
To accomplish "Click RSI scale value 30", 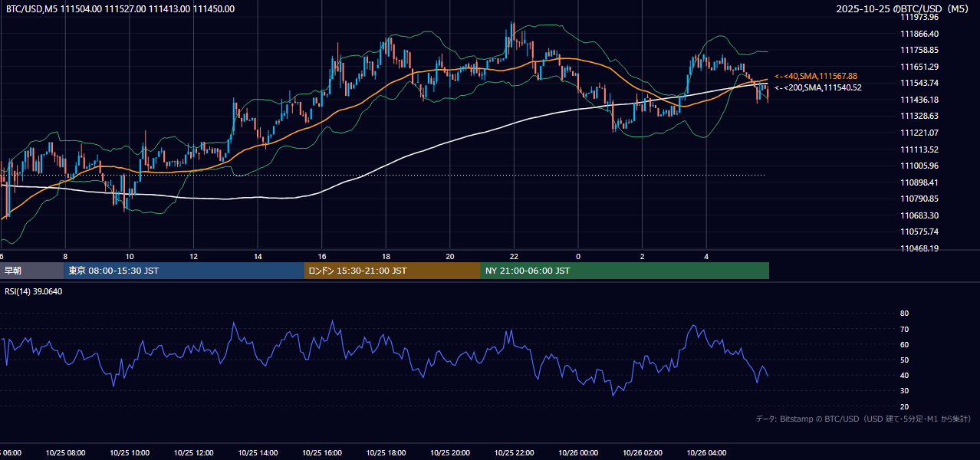I will (905, 391).
